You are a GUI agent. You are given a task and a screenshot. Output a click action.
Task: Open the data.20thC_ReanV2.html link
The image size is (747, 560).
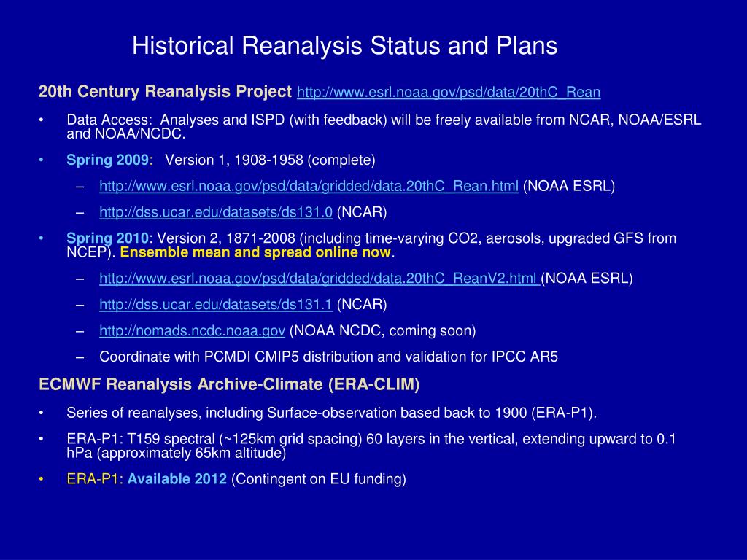pos(320,278)
